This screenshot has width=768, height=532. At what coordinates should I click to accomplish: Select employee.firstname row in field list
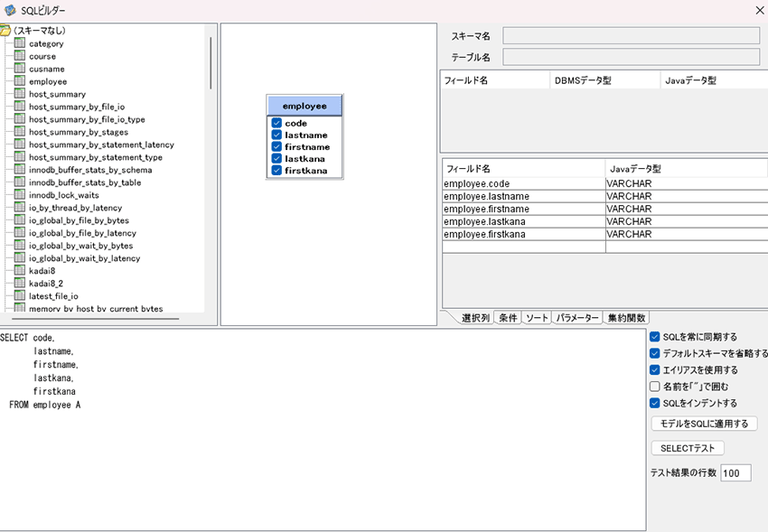pyautogui.click(x=604, y=209)
